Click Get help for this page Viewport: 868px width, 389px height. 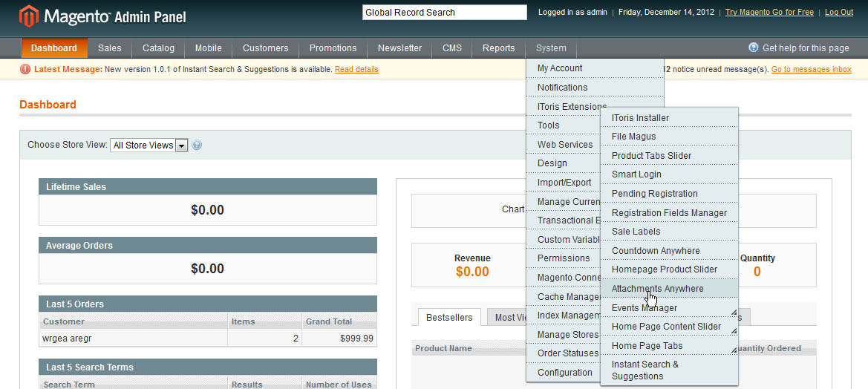point(806,48)
